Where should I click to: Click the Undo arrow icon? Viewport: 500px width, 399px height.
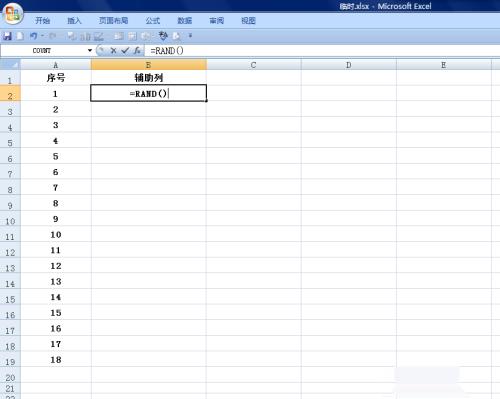[33, 36]
